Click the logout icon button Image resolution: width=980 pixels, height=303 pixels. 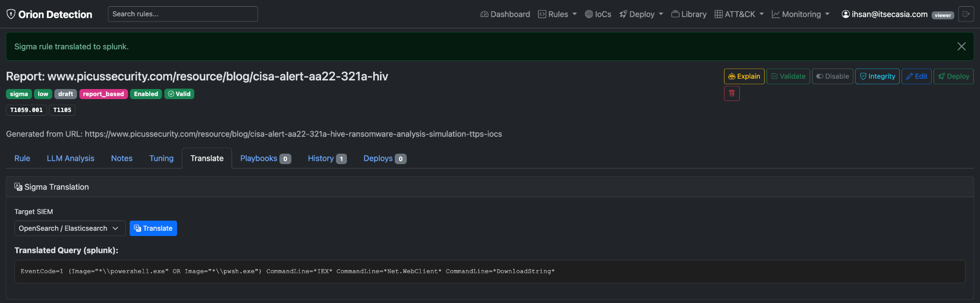966,14
